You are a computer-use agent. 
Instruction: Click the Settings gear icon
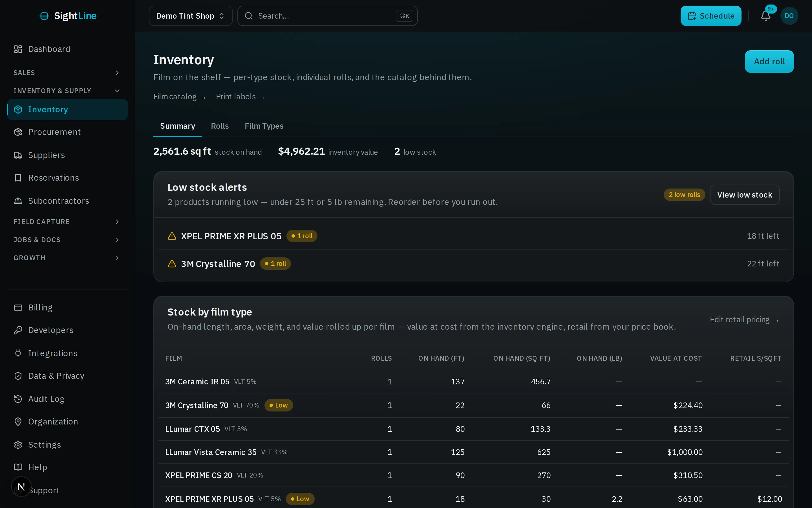(x=18, y=445)
